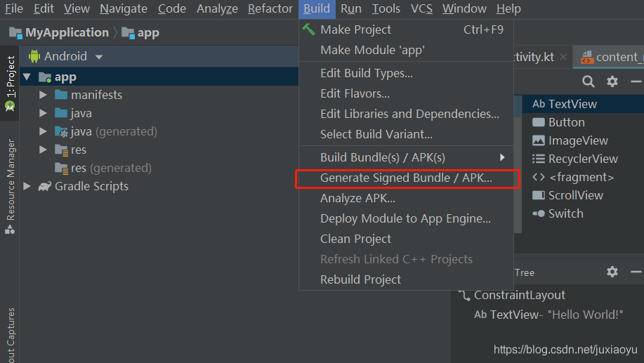
Task: Hide the Component Tree panel with dash
Action: [x=636, y=272]
